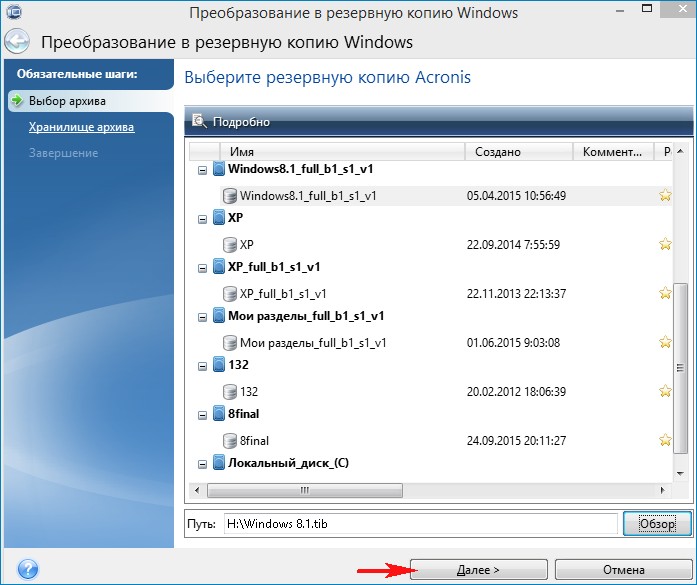Collapse the Windows8.1_full_b1_s1_v1 group
The width and height of the screenshot is (697, 585).
202,170
